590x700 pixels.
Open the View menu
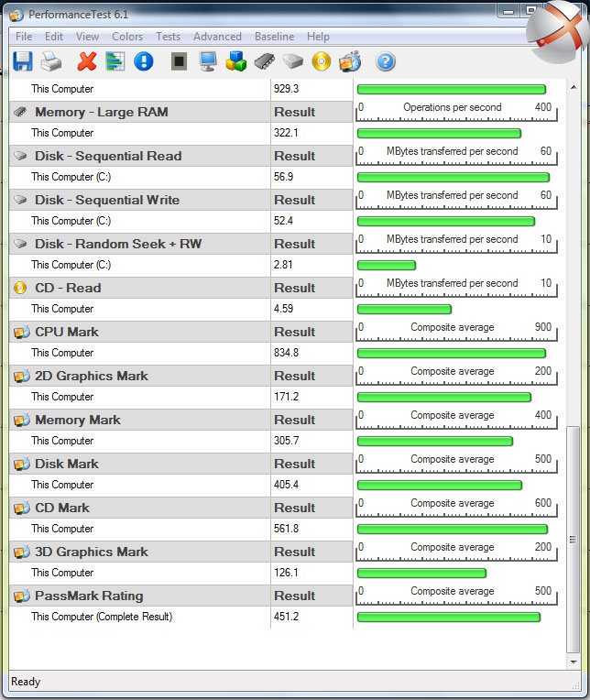point(87,37)
